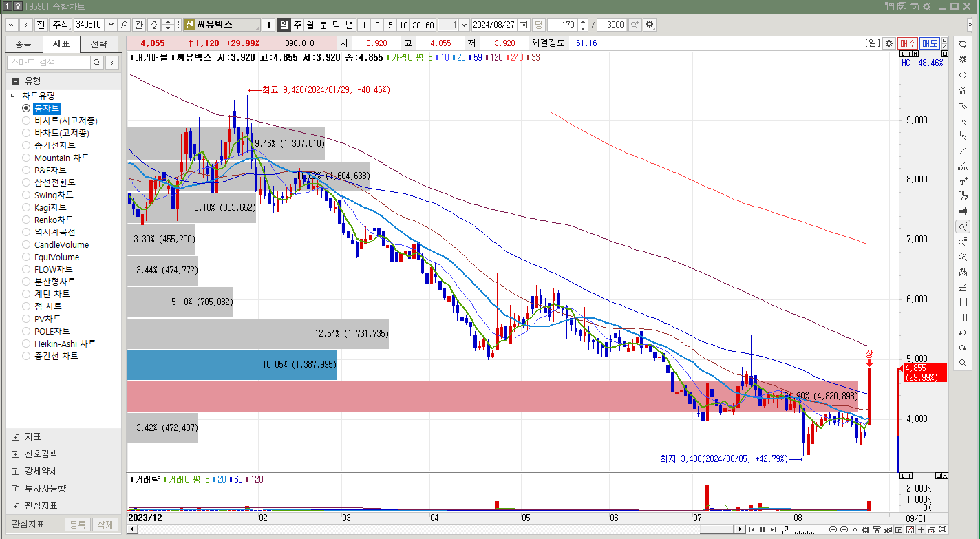Click the chart refresh/rotate icon in right toolbar
Screen dimensions: 980x539
(x=963, y=43)
